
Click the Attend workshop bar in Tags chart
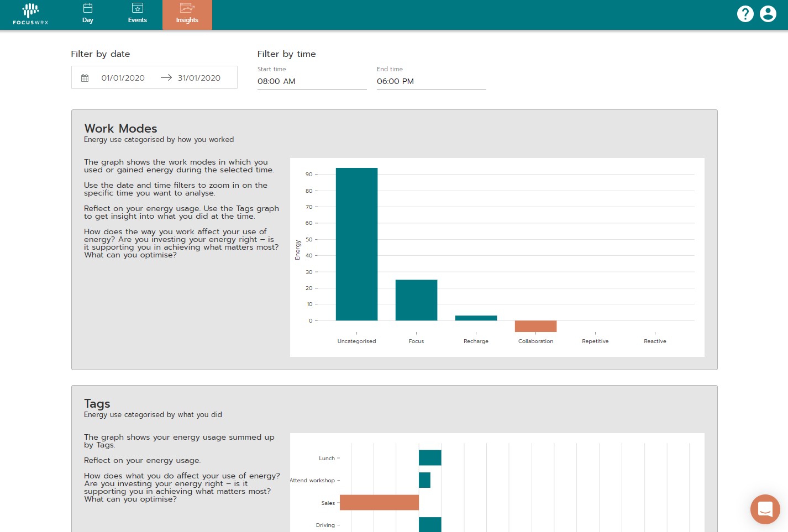tap(424, 480)
